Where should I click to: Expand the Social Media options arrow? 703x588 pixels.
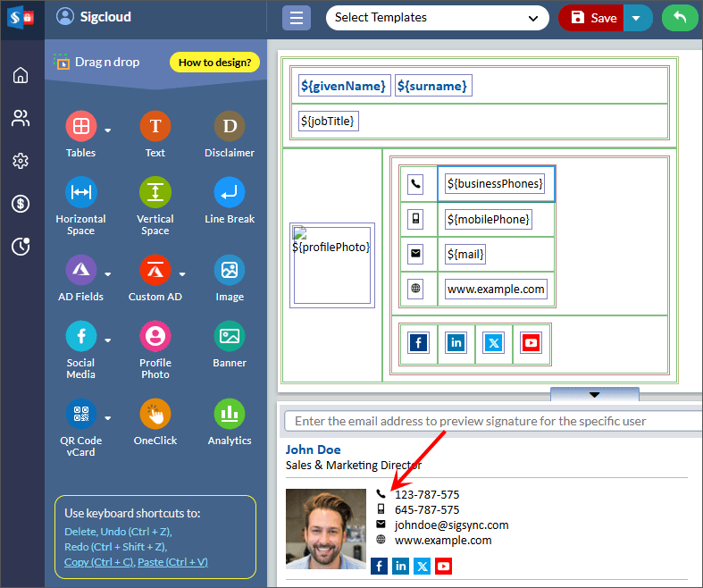pos(108,340)
